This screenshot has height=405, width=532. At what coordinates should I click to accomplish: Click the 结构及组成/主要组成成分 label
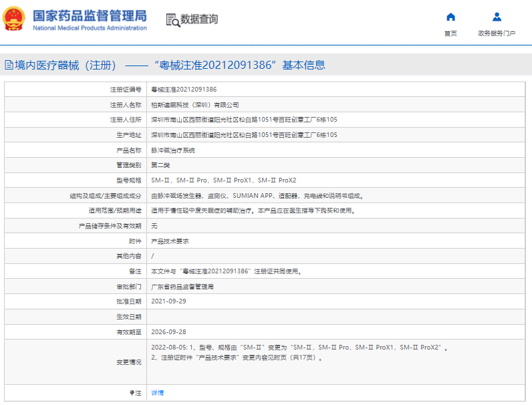106,196
